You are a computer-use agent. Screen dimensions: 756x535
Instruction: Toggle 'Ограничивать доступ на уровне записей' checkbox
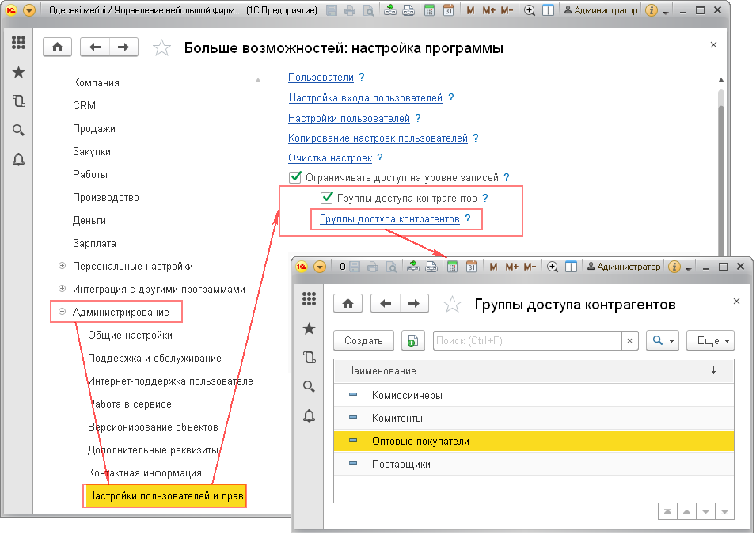click(x=295, y=178)
